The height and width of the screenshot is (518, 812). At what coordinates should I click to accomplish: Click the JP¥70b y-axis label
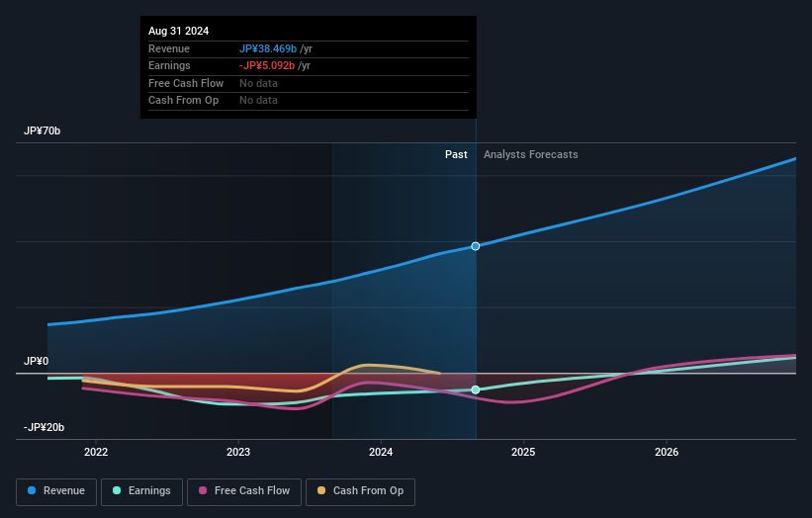42,130
